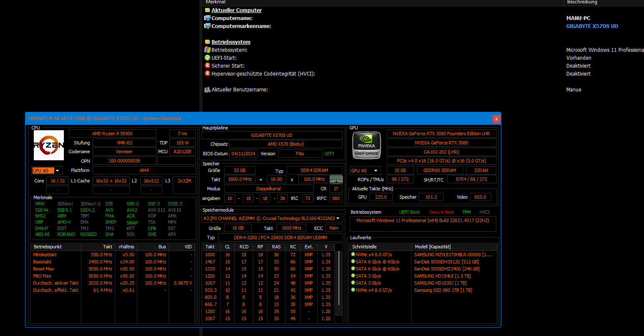Click the TPM status label

pos(466,212)
